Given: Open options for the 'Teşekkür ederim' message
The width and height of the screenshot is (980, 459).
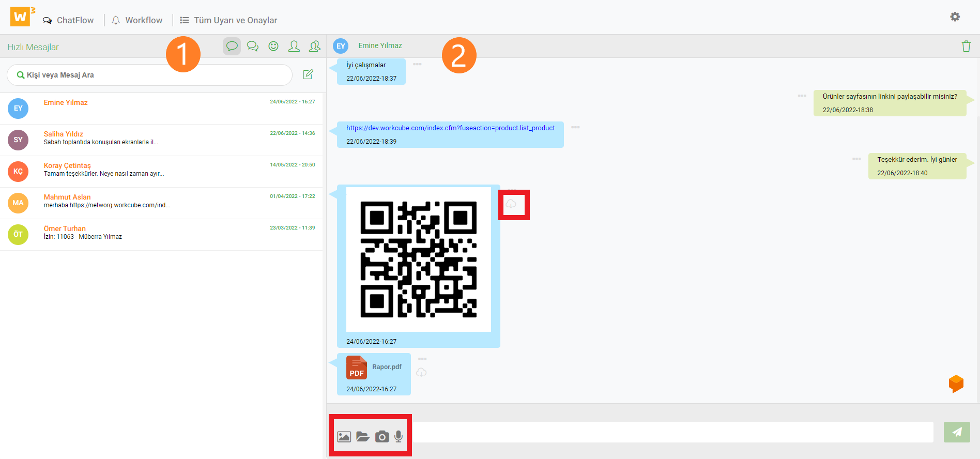Looking at the screenshot, I should tap(856, 159).
